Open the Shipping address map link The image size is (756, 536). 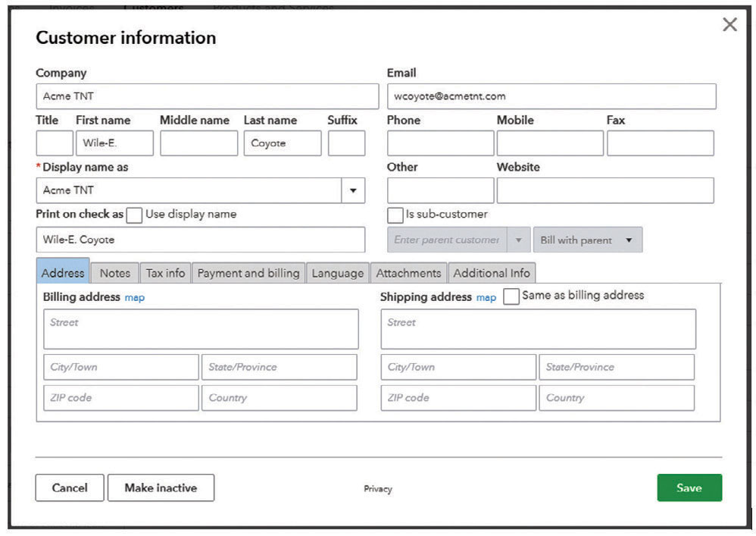click(486, 298)
